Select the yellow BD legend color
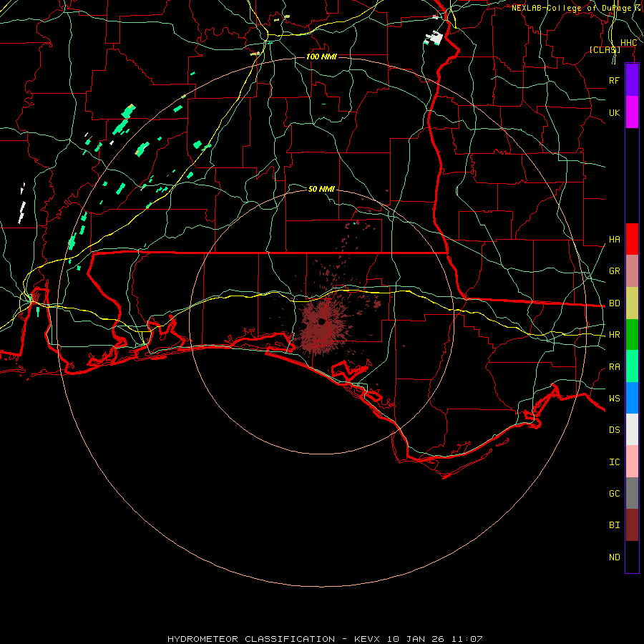The width and height of the screenshot is (644, 644). [632, 303]
